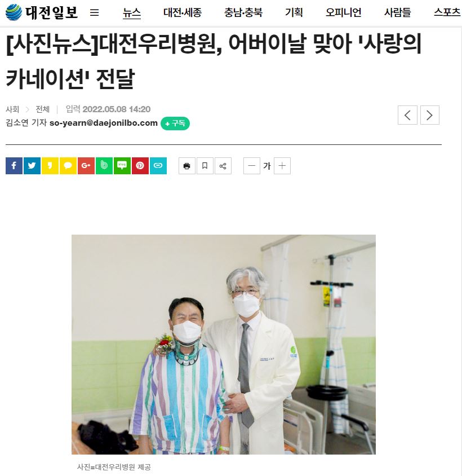Viewport: 462px width, 476px height.
Task: Subscribe to reporter with 구독 button
Action: pyautogui.click(x=175, y=124)
